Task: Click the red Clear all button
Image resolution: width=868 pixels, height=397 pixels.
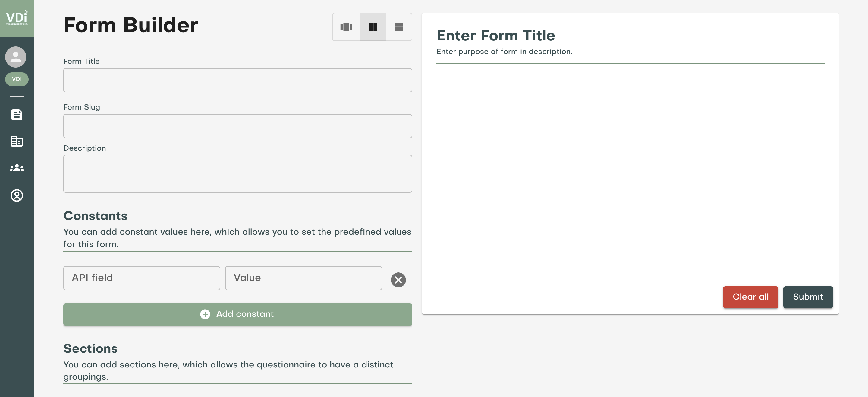Action: tap(750, 297)
